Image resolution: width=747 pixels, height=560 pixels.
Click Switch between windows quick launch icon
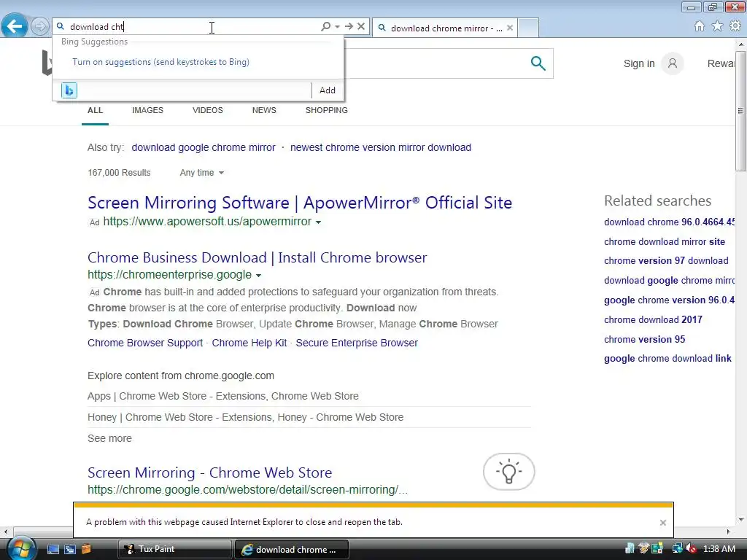click(70, 550)
